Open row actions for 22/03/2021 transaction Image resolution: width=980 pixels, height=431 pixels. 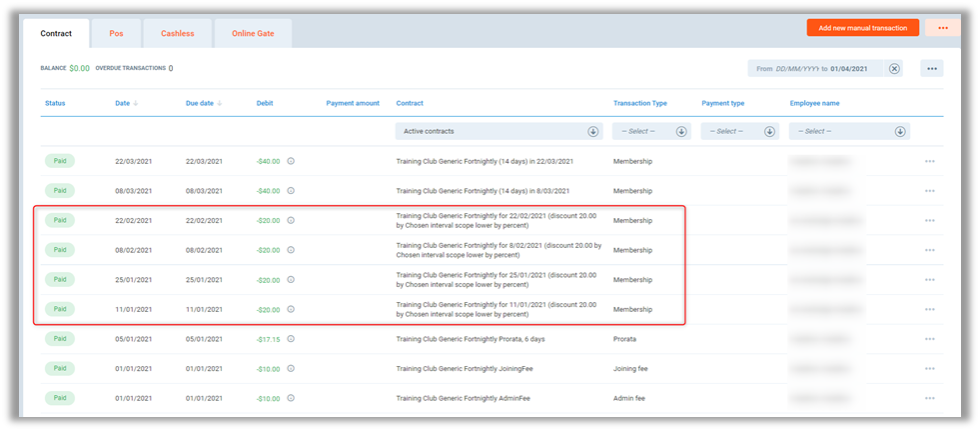point(929,161)
